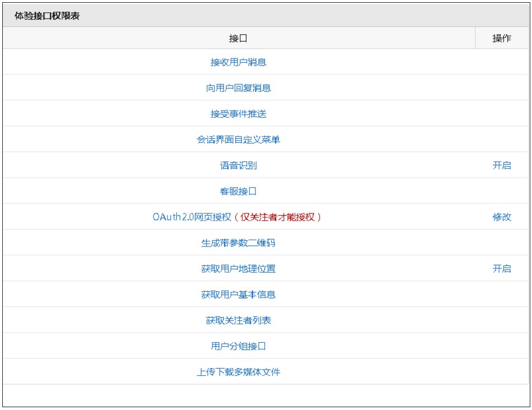Screen dimensions: 532x410
Task: Click 修改 for OAuth2.0网页授权
Action: [502, 217]
